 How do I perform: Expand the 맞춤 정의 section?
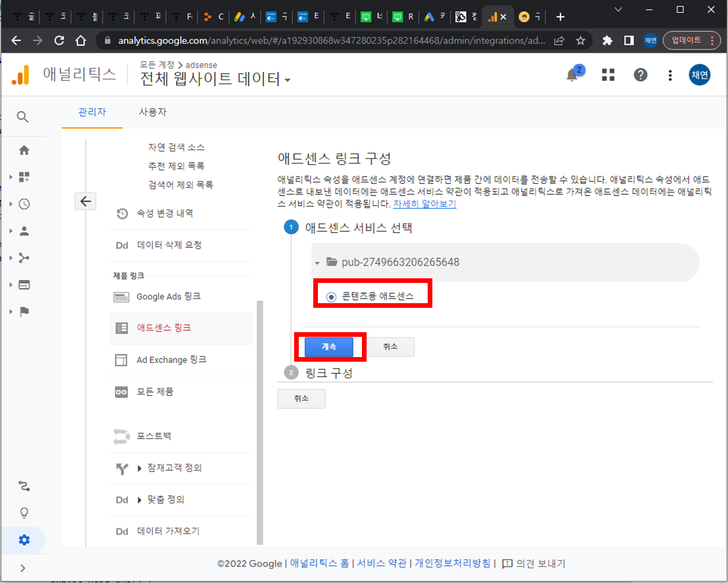140,500
